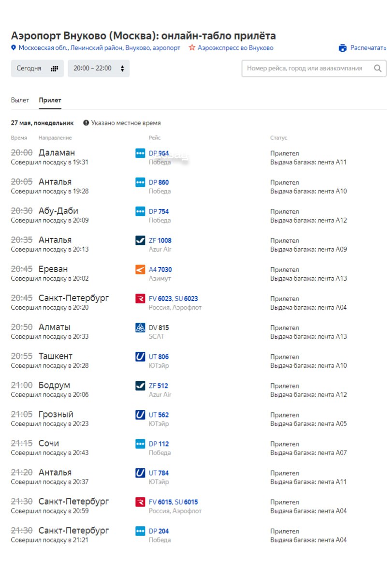This screenshot has width=392, height=568.
Task: Click the Azimuth airline logo for A4 7030
Action: point(140,269)
